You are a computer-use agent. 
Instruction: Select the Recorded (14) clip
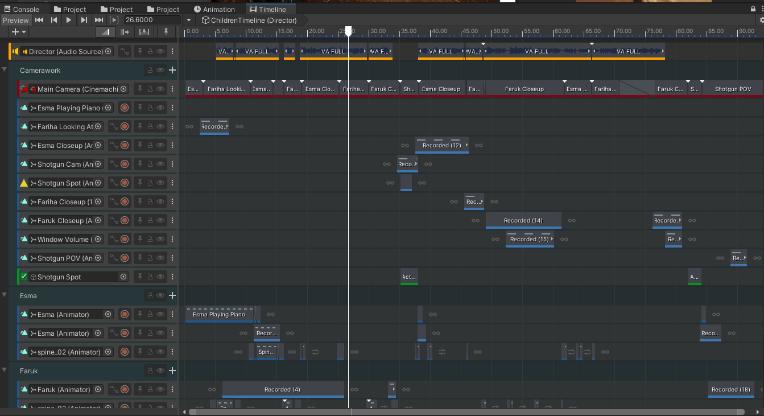(523, 221)
